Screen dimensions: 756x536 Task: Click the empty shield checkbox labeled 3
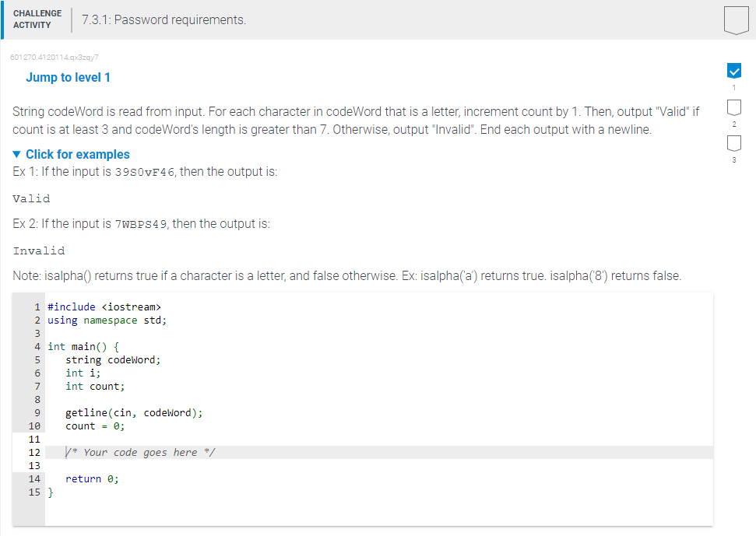click(734, 144)
